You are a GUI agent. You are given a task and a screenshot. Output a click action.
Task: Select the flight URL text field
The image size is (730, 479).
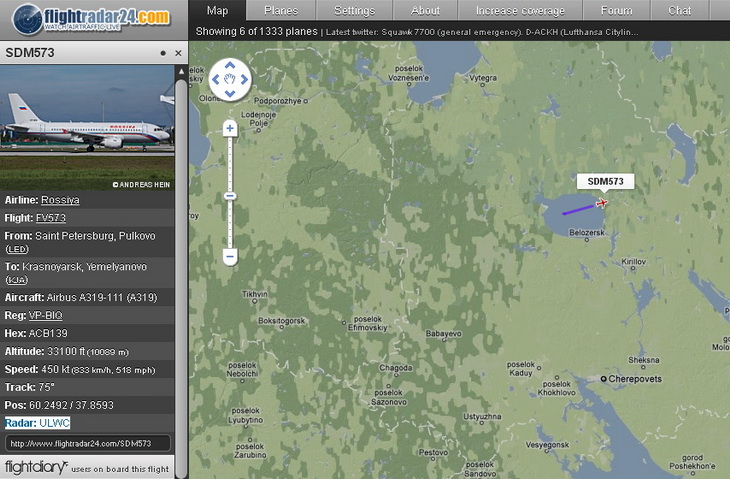88,444
